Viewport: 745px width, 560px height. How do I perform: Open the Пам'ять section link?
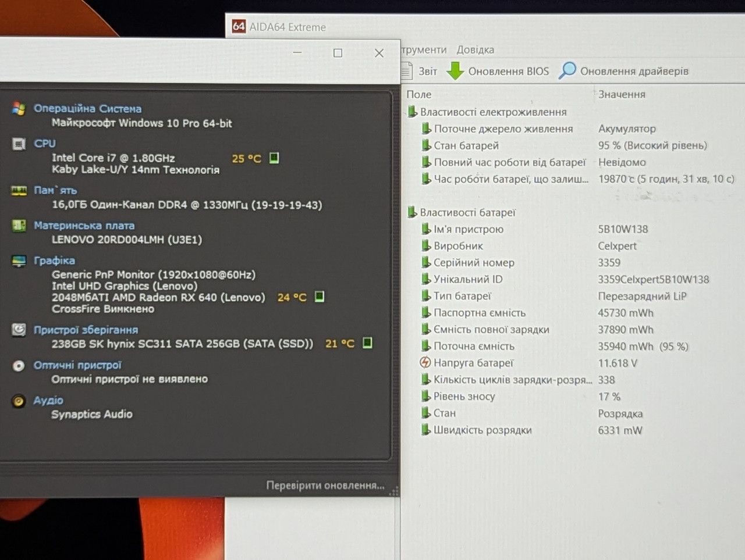[x=55, y=190]
